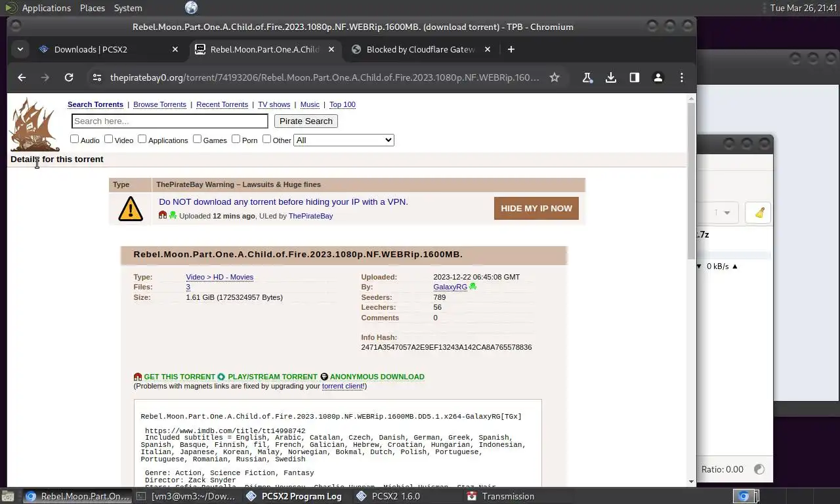Open ThePirateBay uploader link
Image resolution: width=840 pixels, height=504 pixels.
tap(310, 216)
